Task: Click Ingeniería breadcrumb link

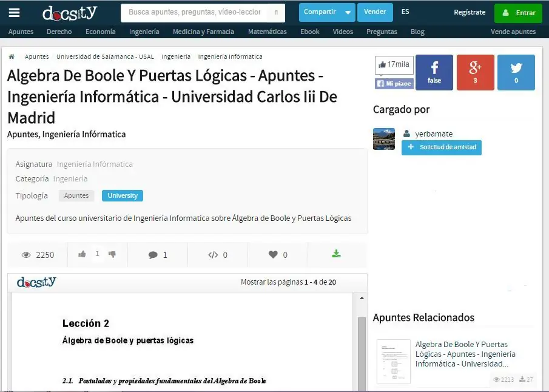Action: (x=176, y=57)
